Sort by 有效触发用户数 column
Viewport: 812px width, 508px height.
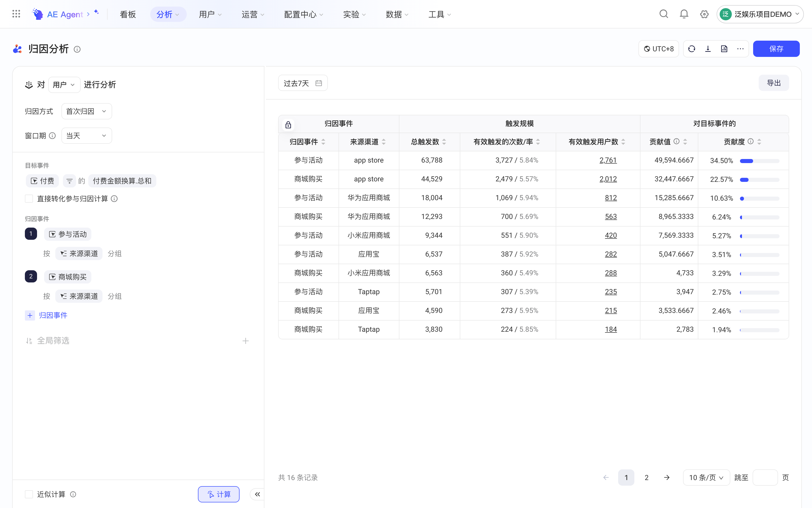pyautogui.click(x=623, y=142)
